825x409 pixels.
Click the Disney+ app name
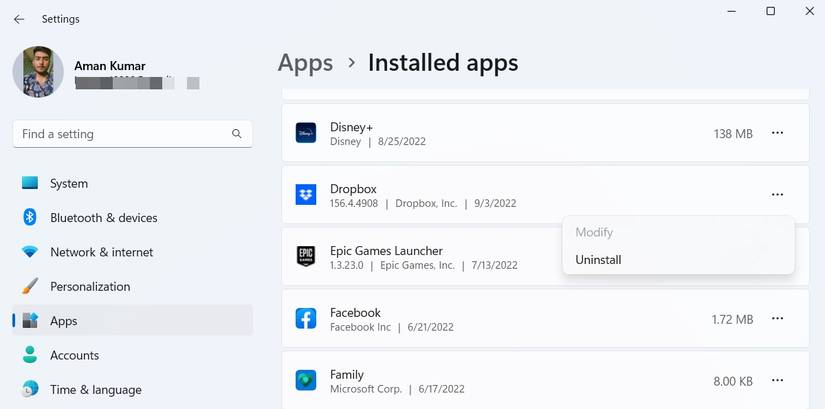point(351,127)
